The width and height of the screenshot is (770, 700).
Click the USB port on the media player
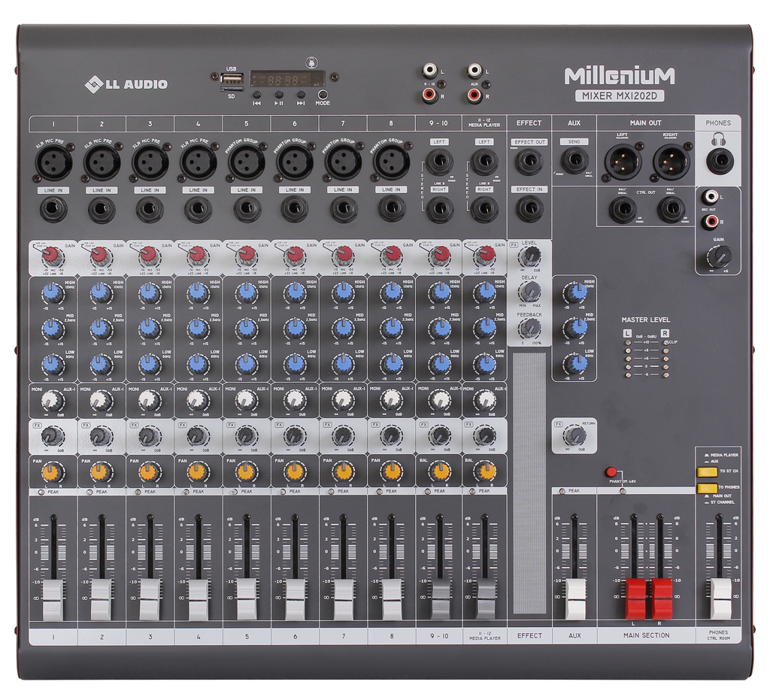click(x=232, y=78)
